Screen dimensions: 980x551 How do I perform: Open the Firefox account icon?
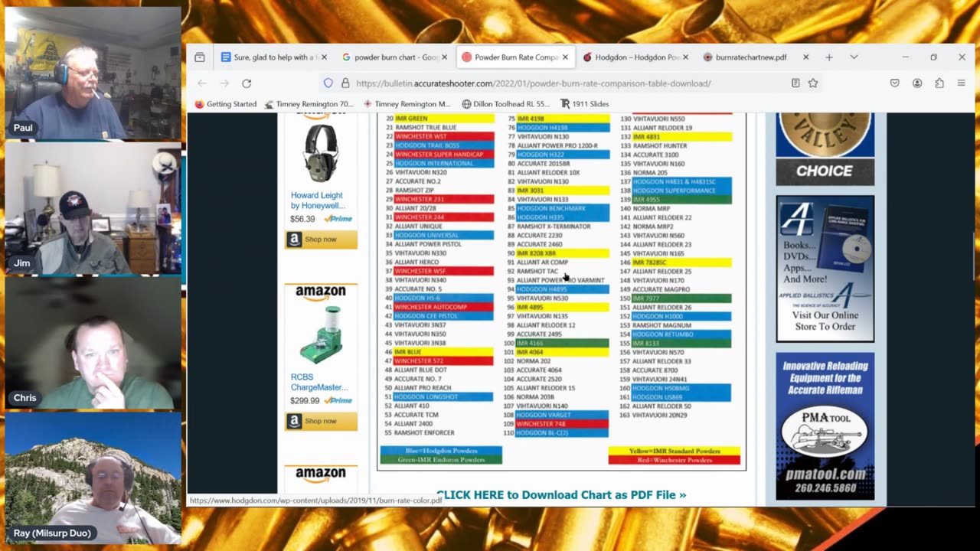(917, 83)
